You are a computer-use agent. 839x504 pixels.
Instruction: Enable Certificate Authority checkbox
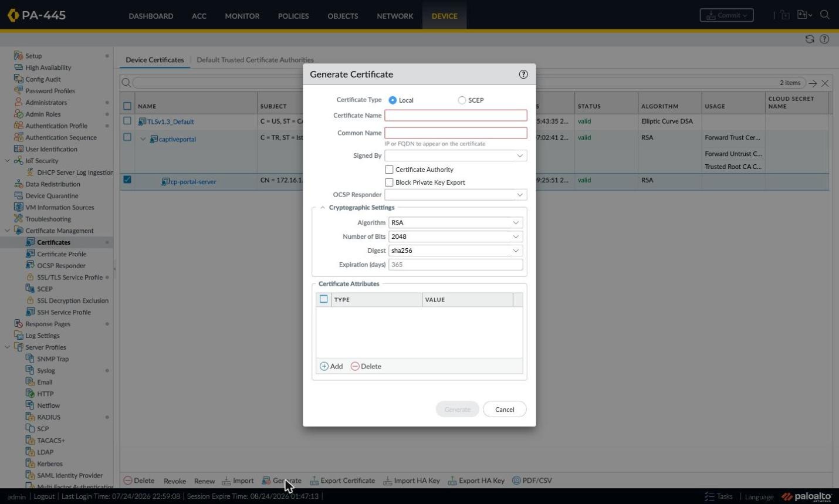pyautogui.click(x=389, y=170)
